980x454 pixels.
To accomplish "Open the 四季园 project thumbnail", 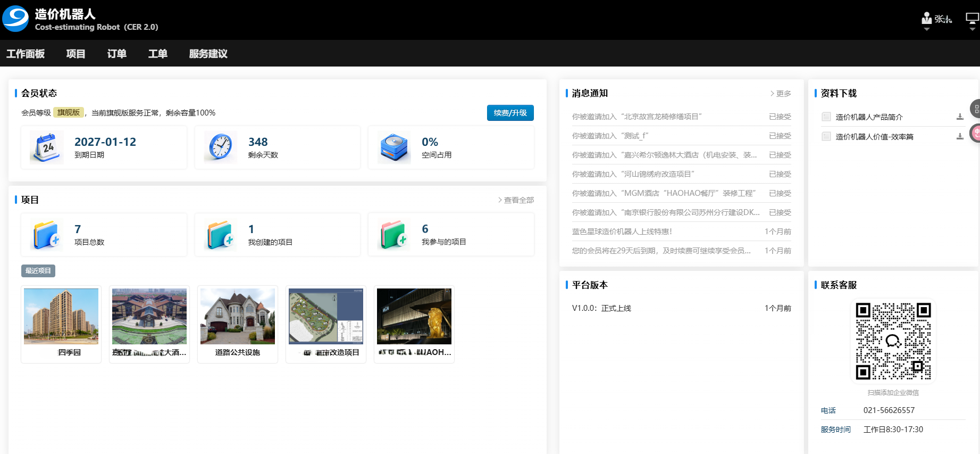I will pyautogui.click(x=61, y=317).
